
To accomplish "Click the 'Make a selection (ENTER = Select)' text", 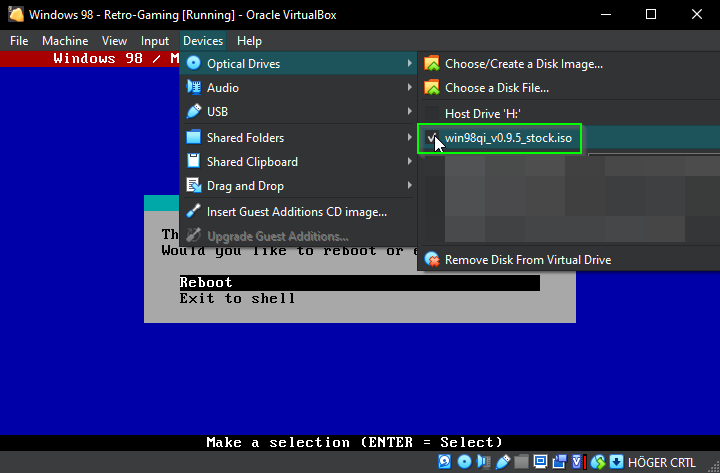I will coord(354,442).
